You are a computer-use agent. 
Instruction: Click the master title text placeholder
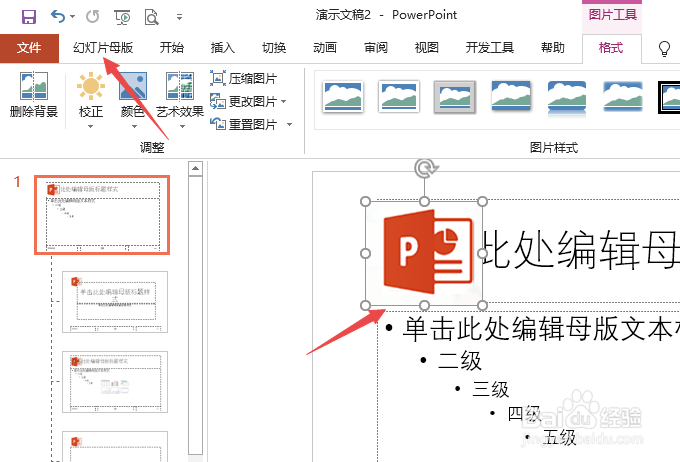coord(581,250)
